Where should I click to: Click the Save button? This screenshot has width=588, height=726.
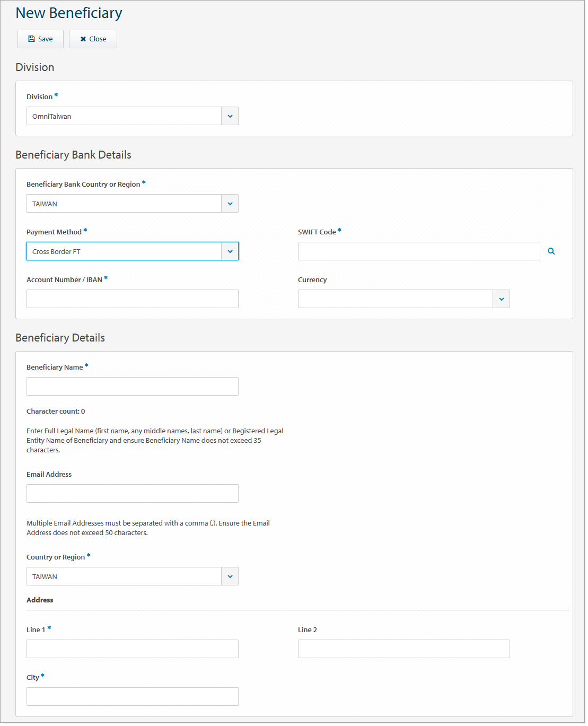click(x=40, y=39)
